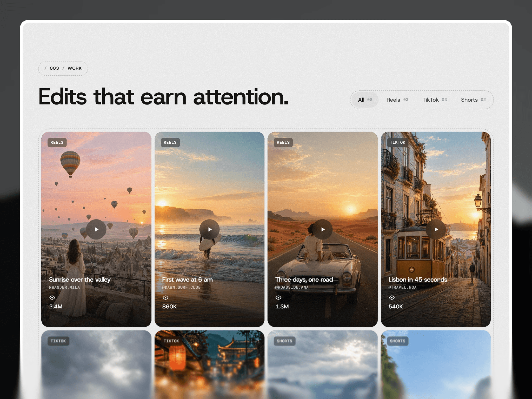Click the views eye icon above 2.4M
Image resolution: width=532 pixels, height=399 pixels.
coord(52,297)
